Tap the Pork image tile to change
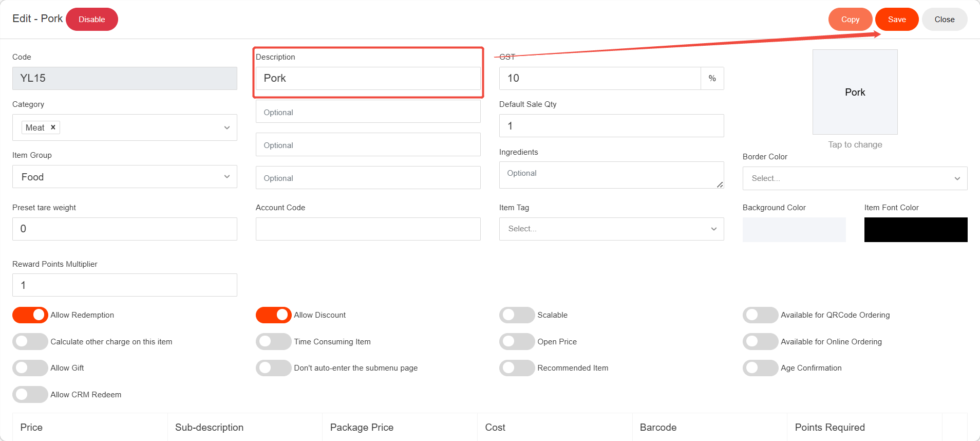 (x=855, y=93)
